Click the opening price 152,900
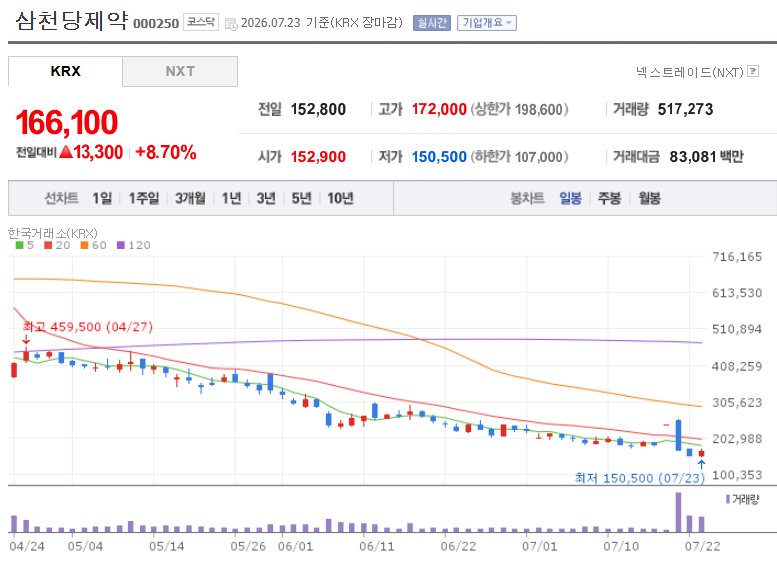The image size is (777, 567). coord(318,157)
